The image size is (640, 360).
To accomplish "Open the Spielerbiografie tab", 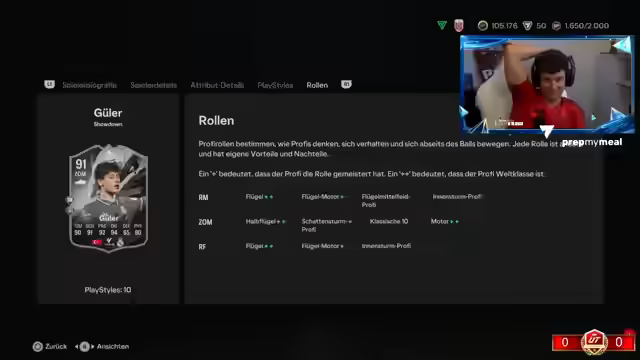I will [89, 85].
